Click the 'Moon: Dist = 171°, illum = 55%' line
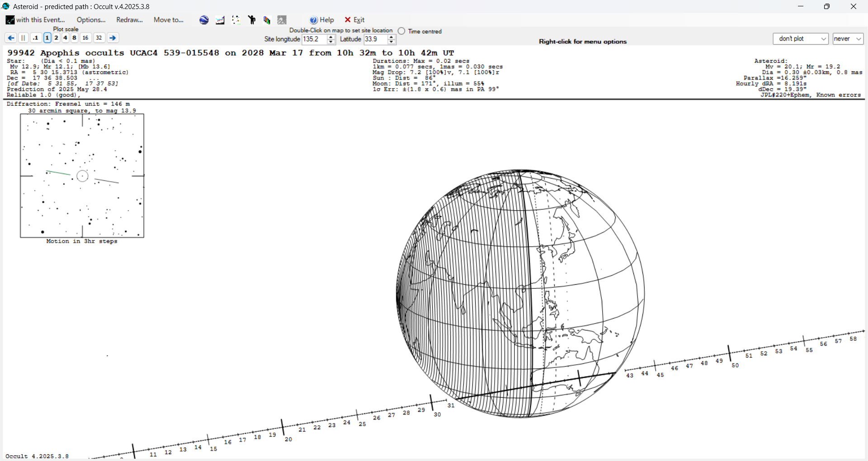 click(x=428, y=84)
